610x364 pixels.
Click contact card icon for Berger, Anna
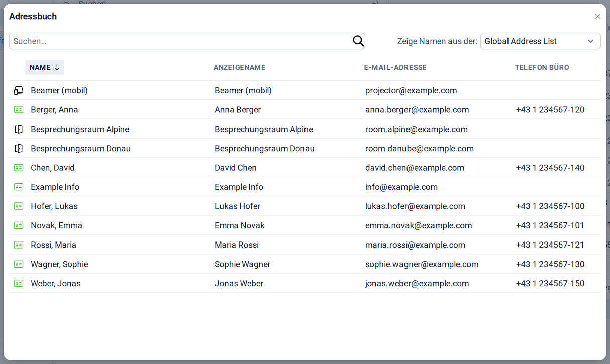tap(19, 110)
